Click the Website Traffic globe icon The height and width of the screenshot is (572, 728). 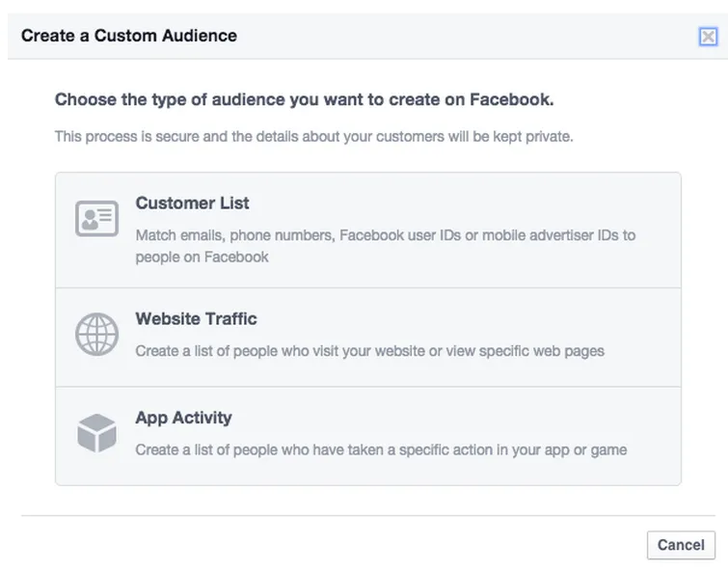(96, 335)
